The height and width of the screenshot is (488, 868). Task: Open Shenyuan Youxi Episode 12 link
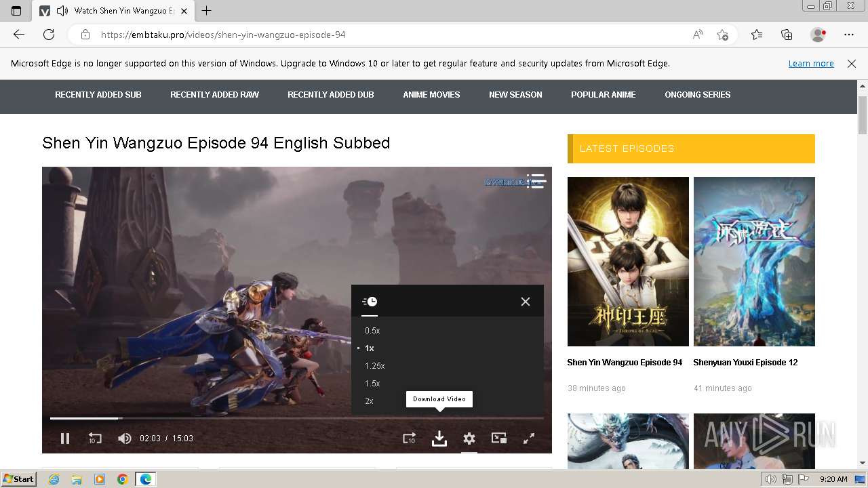point(745,363)
